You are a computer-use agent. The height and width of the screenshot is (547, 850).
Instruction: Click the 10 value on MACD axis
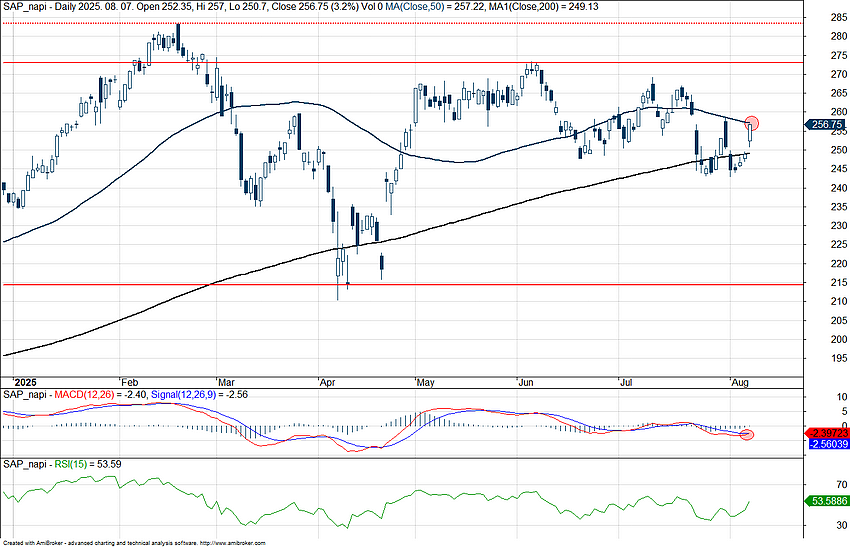[x=842, y=397]
